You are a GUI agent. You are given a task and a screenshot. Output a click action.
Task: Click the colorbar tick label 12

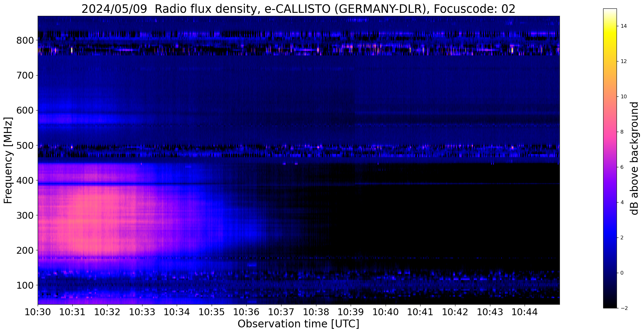[623, 61]
